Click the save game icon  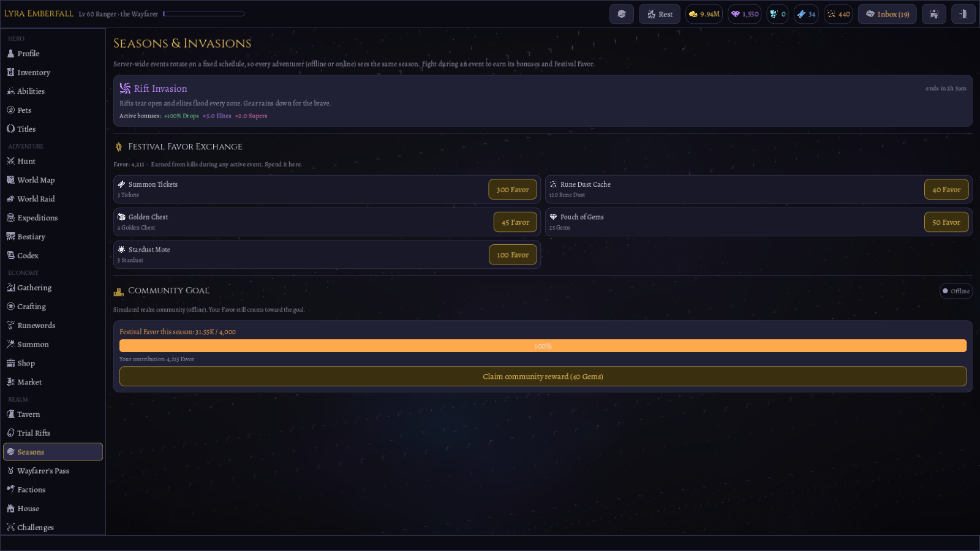point(934,14)
